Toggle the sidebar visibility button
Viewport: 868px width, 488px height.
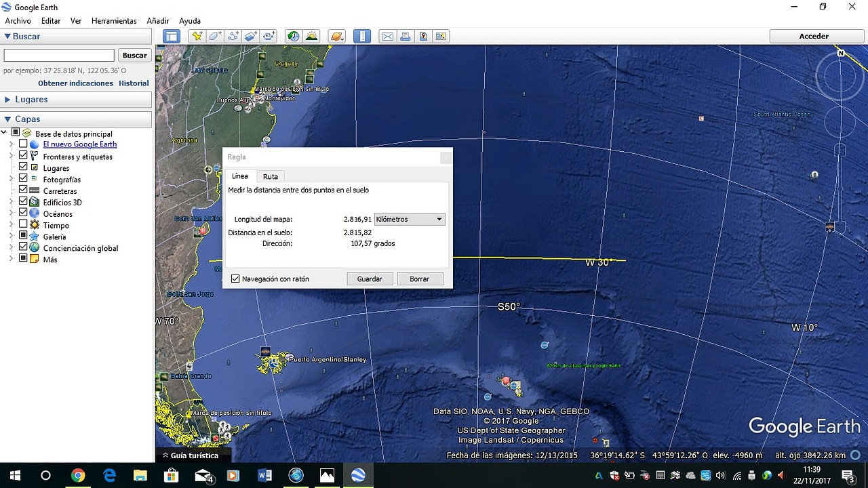click(172, 37)
